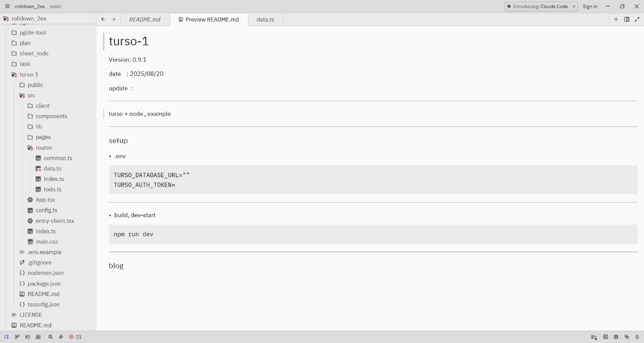Open the git panel branch icon

pos(17,337)
